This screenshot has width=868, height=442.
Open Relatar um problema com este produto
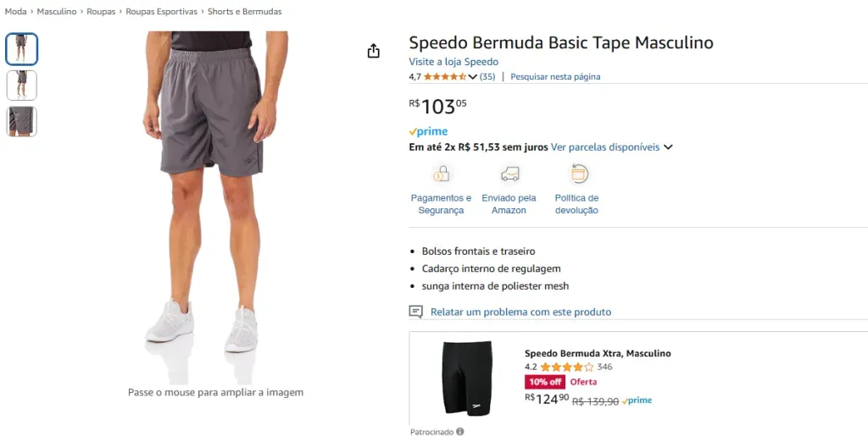[x=520, y=312]
